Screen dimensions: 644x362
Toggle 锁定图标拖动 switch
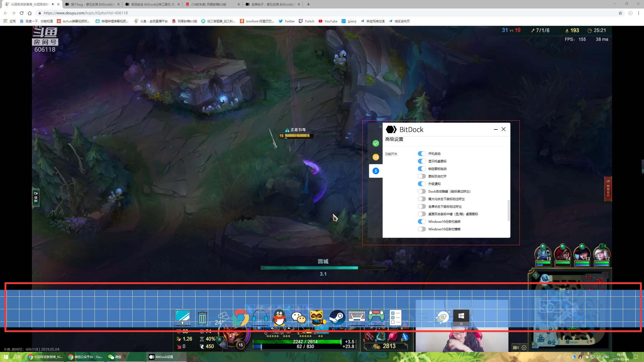coord(422,169)
